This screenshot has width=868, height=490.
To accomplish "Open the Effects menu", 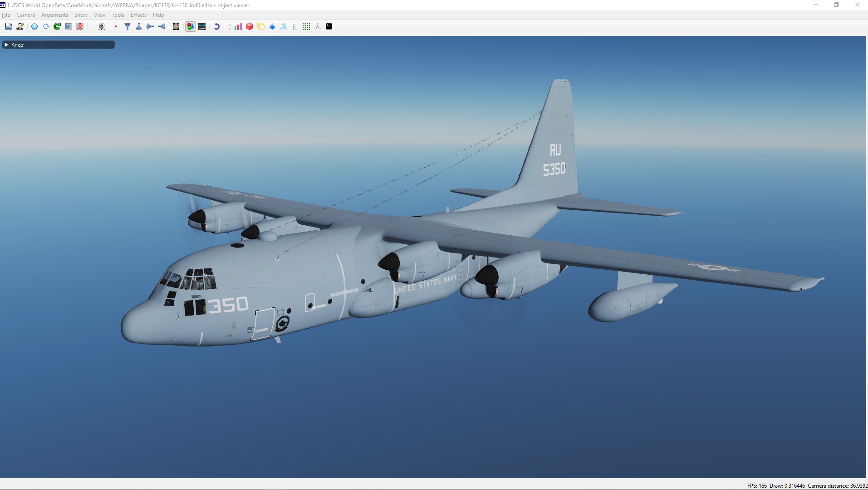I will click(138, 15).
